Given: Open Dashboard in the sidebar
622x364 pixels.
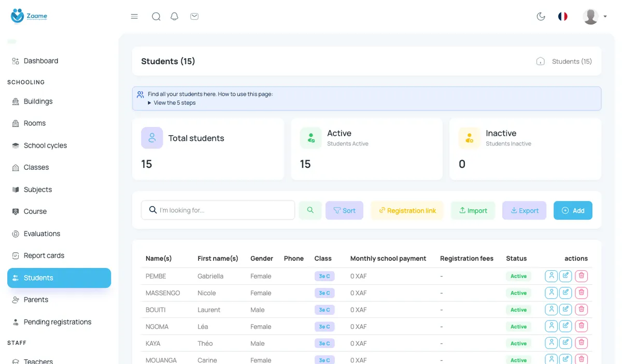Looking at the screenshot, I should click(59, 61).
